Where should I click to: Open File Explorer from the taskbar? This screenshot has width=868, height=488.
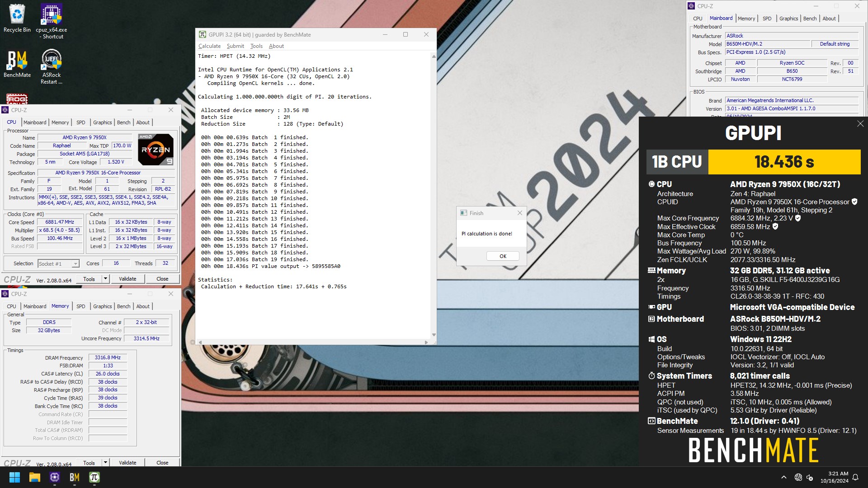[35, 477]
